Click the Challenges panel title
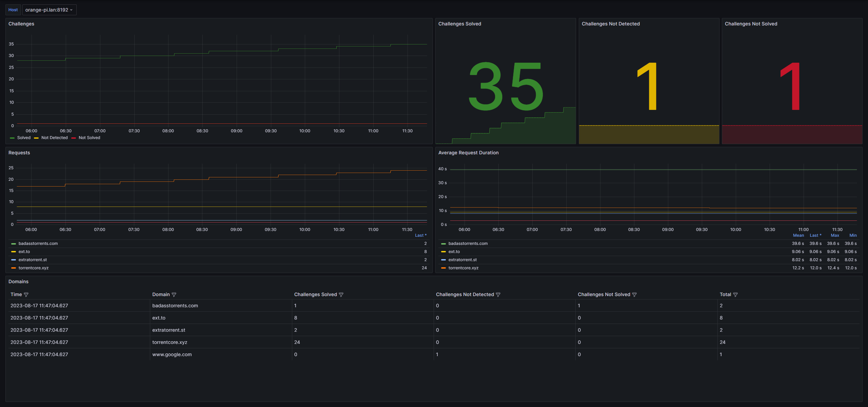This screenshot has height=407, width=868. pyautogui.click(x=21, y=24)
